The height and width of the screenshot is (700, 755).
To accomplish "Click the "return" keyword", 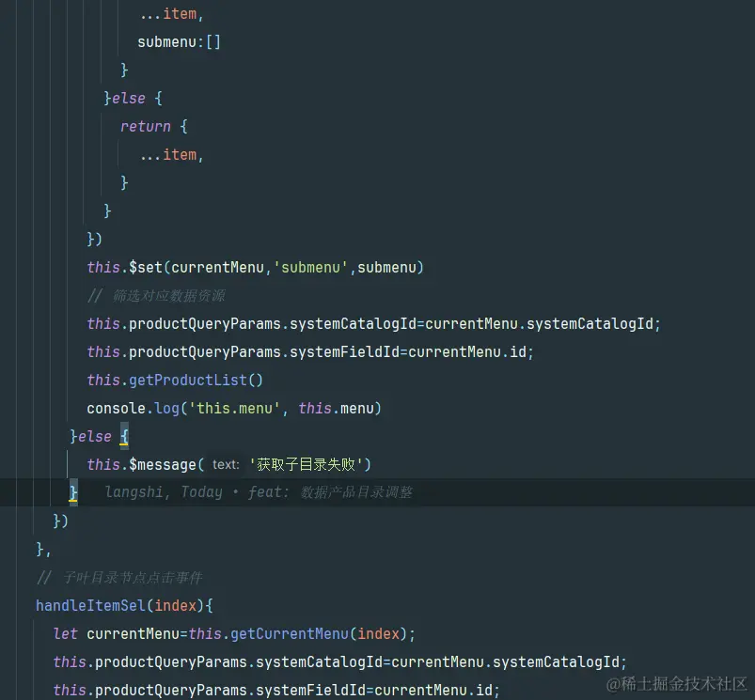I will [x=146, y=127].
